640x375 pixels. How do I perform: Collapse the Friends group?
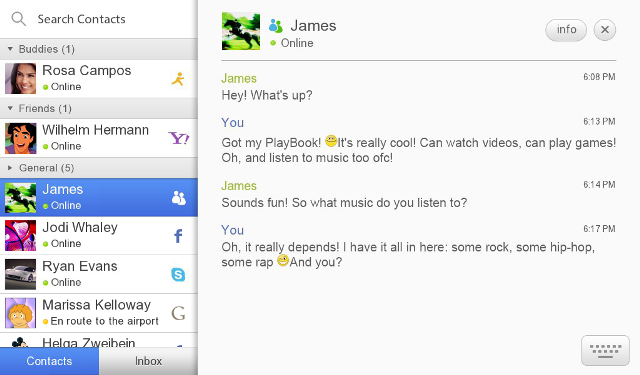click(10, 108)
